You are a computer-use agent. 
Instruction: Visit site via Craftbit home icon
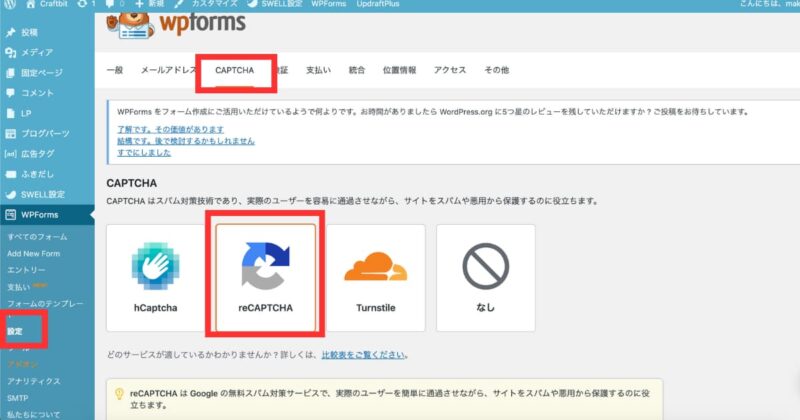tap(31, 4)
